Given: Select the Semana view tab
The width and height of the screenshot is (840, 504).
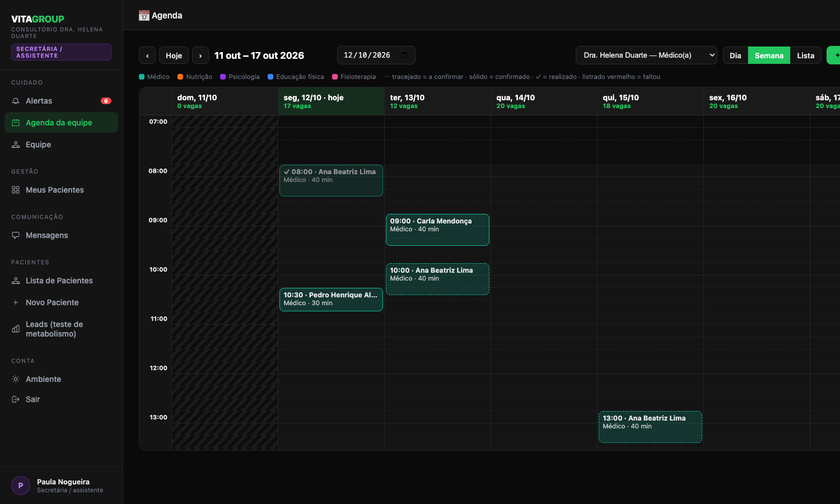Looking at the screenshot, I should pyautogui.click(x=769, y=55).
